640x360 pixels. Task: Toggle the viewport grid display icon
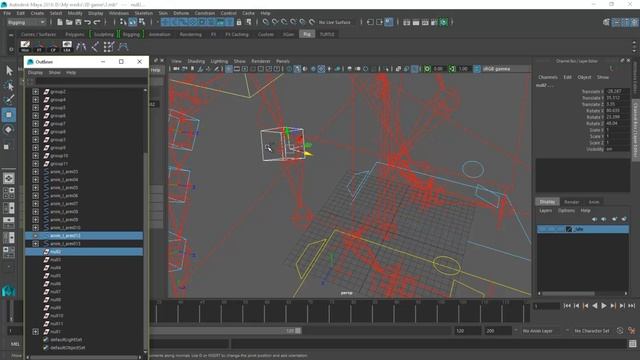229,69
